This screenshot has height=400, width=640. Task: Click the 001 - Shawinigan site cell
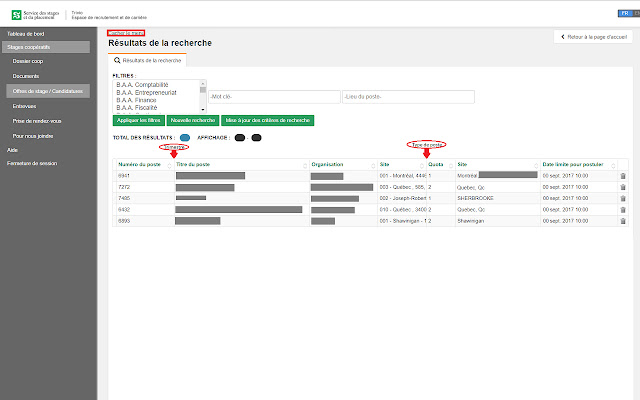click(x=402, y=221)
